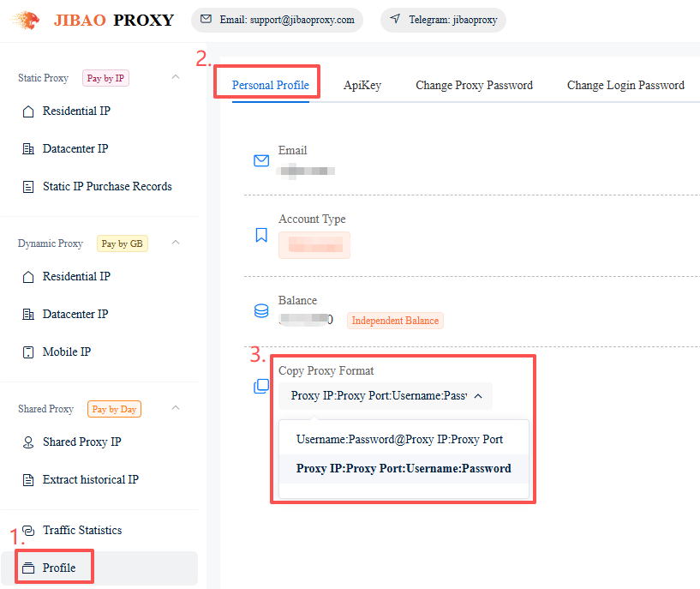Switch to the ApiKey tab
This screenshot has width=700, height=589.
coord(362,86)
